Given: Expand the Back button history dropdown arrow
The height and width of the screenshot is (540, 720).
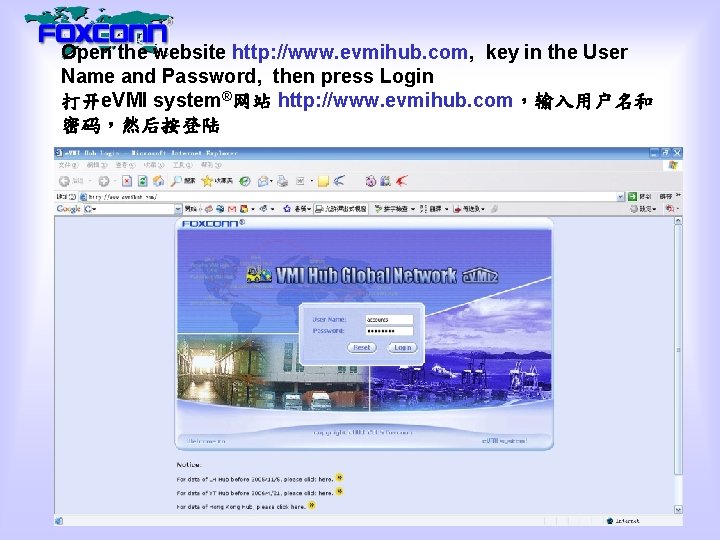Looking at the screenshot, I should [x=90, y=181].
